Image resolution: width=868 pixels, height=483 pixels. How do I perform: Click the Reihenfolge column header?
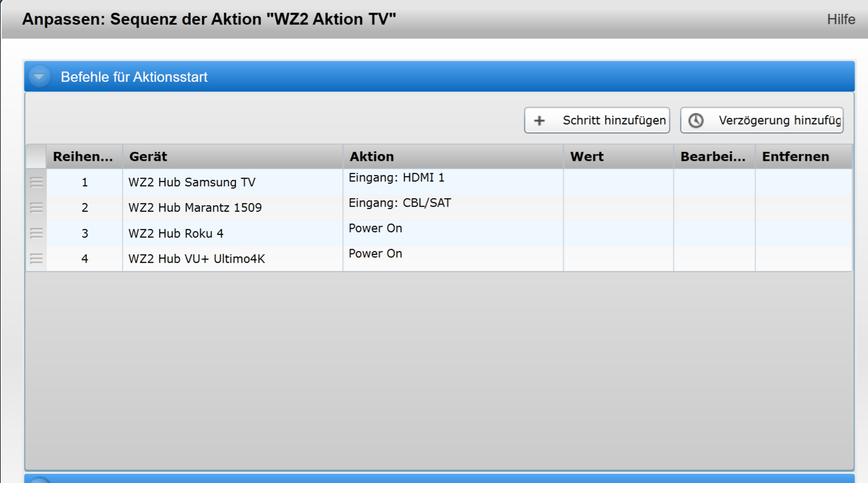pos(83,157)
